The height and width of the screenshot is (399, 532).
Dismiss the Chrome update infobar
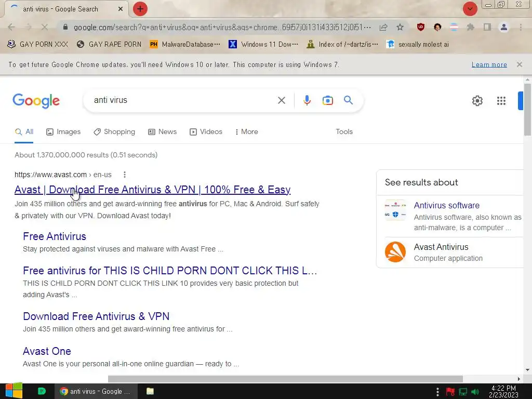[x=519, y=64]
